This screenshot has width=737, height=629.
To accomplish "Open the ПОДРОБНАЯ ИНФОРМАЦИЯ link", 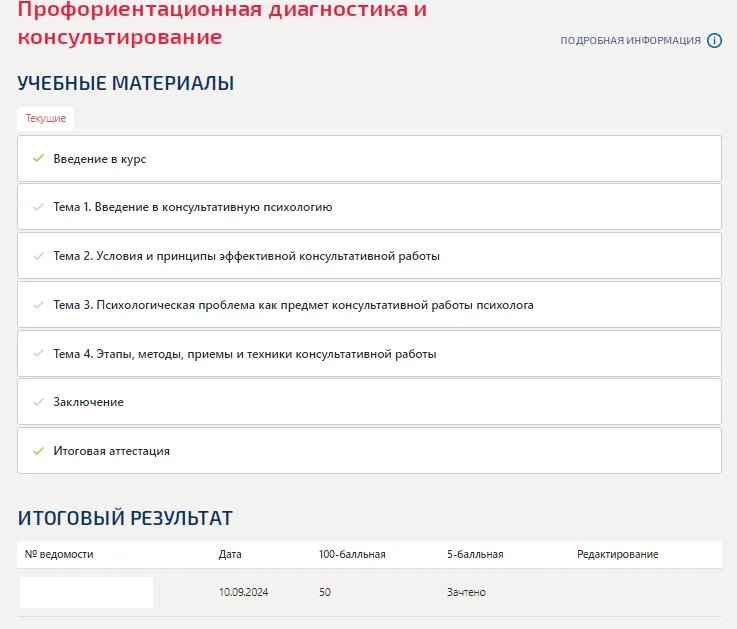I will 630,40.
